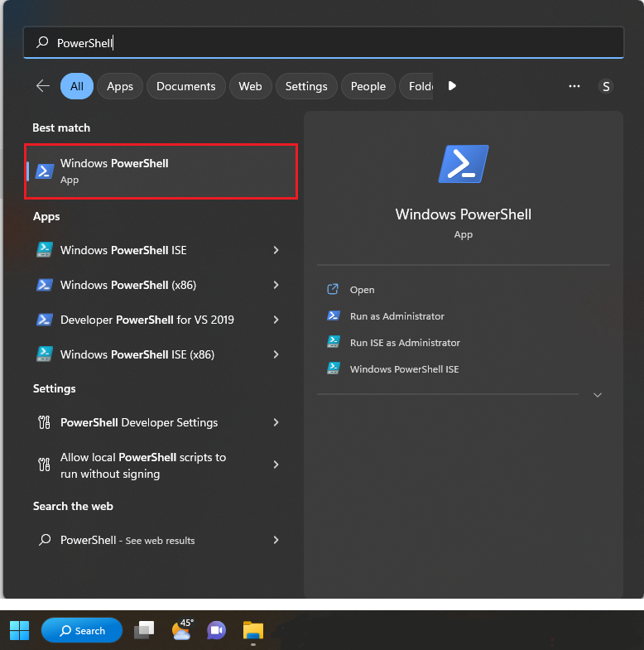Select Developer PowerShell for VS 2019 text
Screen dimensions: 644x650
coord(147,320)
